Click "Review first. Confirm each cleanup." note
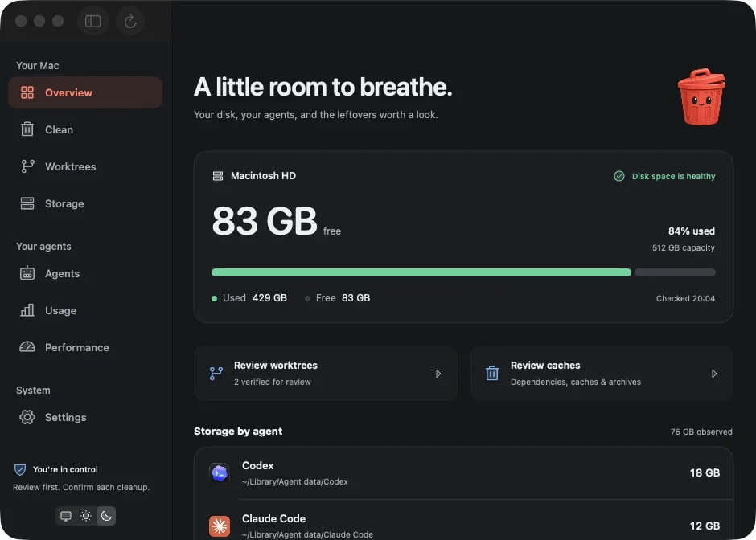756x540 pixels. 81,488
